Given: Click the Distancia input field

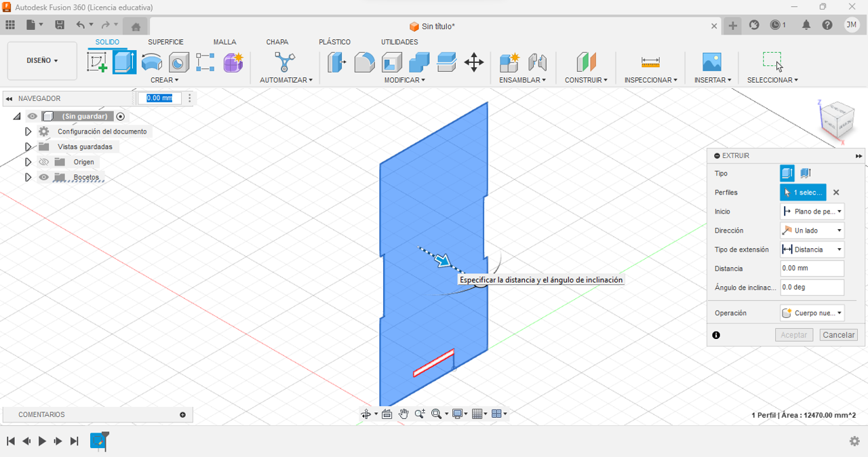Looking at the screenshot, I should click(x=812, y=269).
